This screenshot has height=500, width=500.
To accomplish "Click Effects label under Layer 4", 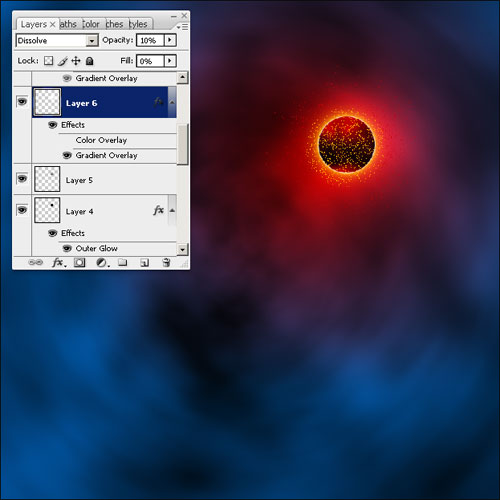I will coord(73,233).
